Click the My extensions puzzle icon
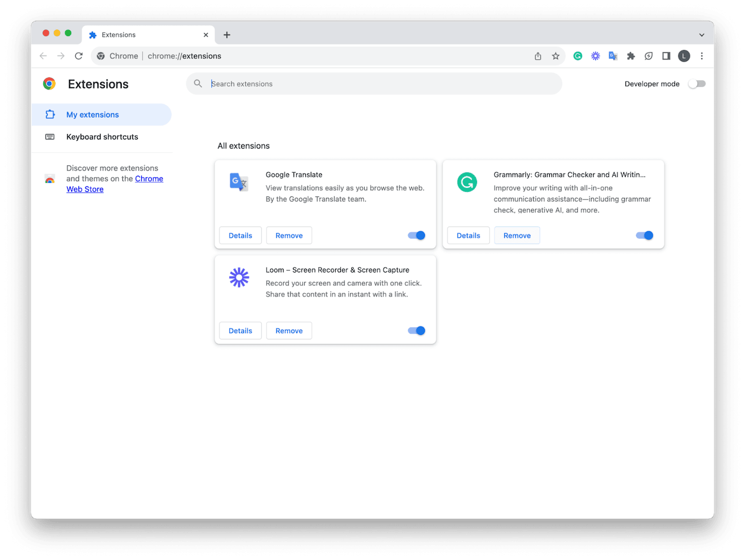The height and width of the screenshot is (560, 745). point(50,115)
